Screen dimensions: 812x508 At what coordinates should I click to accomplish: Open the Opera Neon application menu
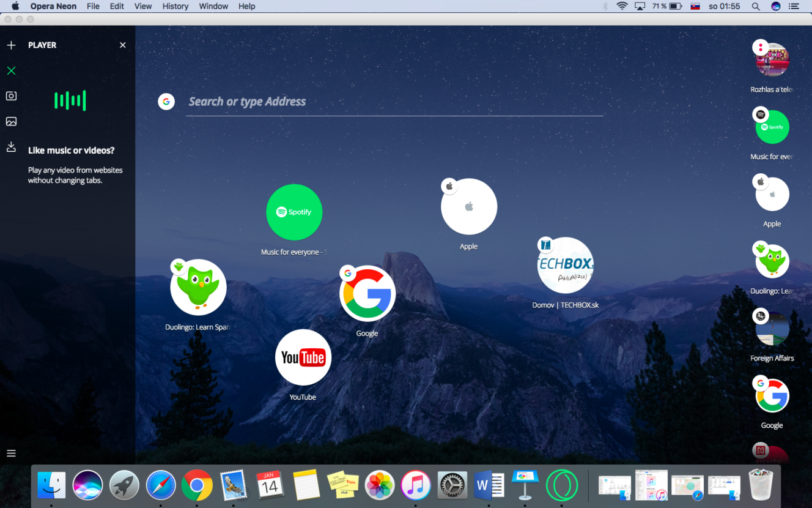click(x=53, y=6)
